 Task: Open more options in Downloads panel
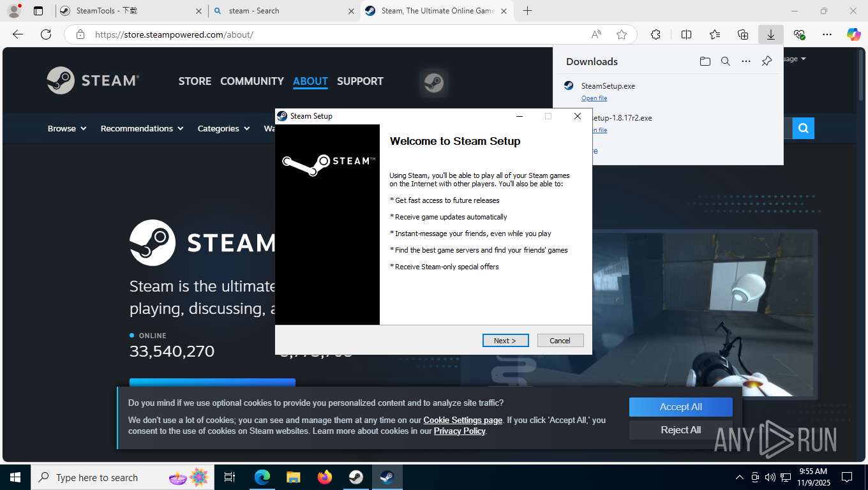[x=746, y=61]
